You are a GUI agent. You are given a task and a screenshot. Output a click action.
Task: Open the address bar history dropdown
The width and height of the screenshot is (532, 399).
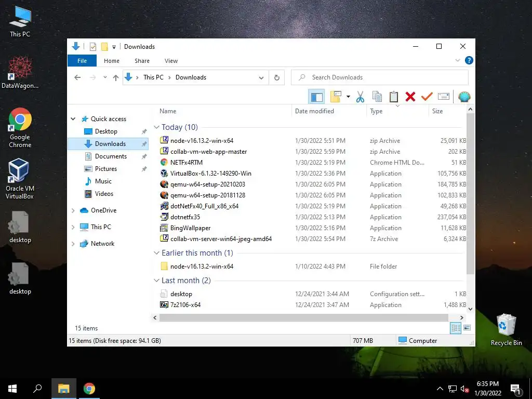point(261,78)
